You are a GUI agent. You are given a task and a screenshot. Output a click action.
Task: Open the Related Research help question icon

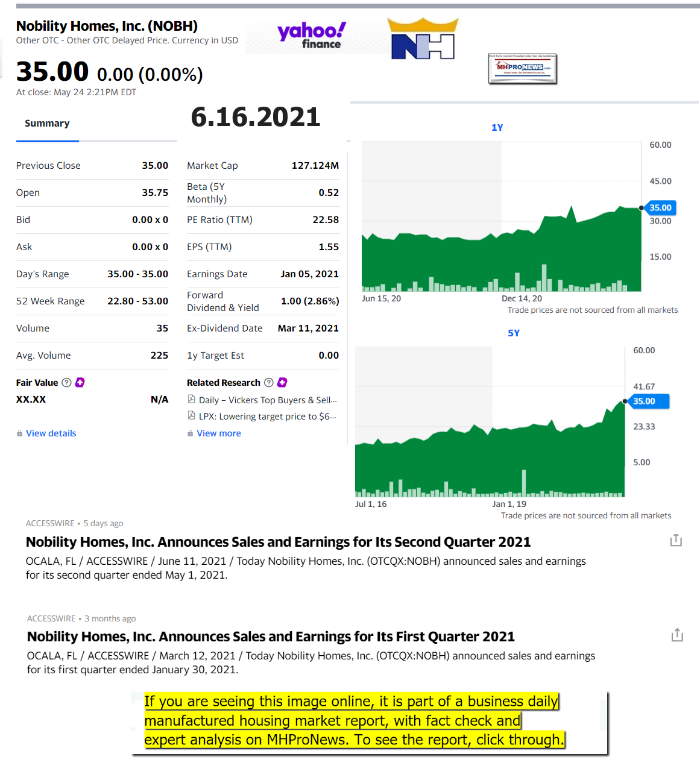(x=269, y=383)
